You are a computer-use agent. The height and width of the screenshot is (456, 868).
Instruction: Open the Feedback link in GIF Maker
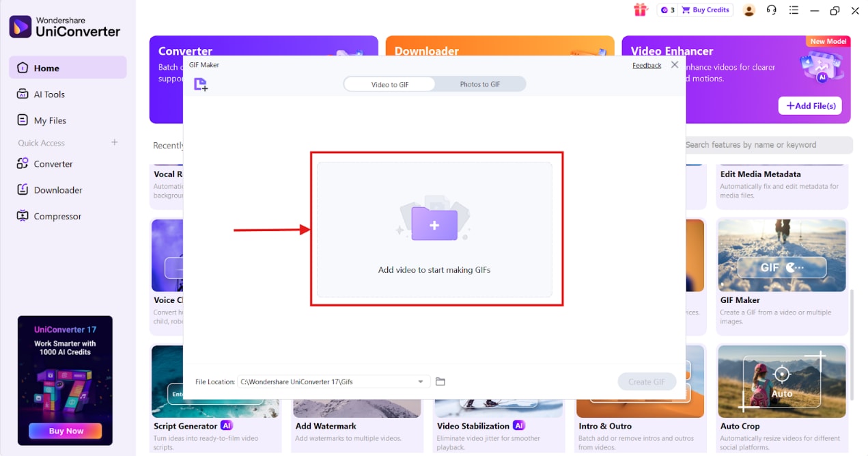point(647,66)
